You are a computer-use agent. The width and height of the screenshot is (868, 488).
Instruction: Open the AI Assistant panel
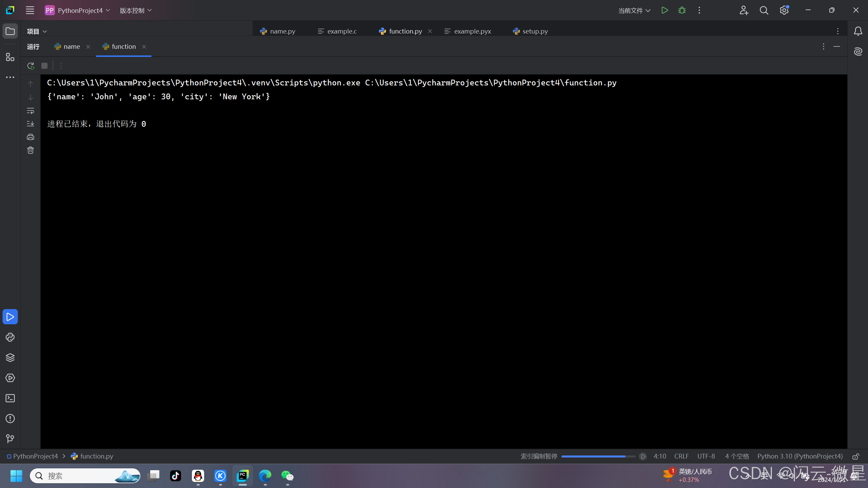858,52
